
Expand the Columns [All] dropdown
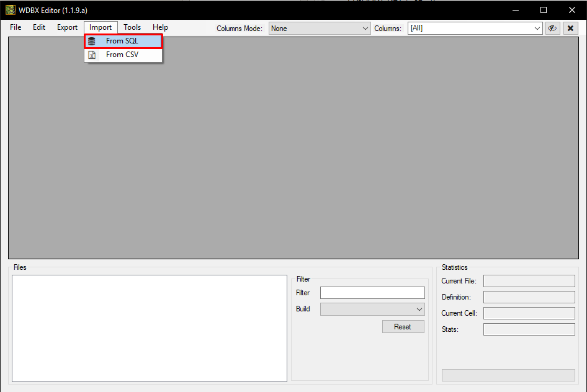tap(475, 29)
